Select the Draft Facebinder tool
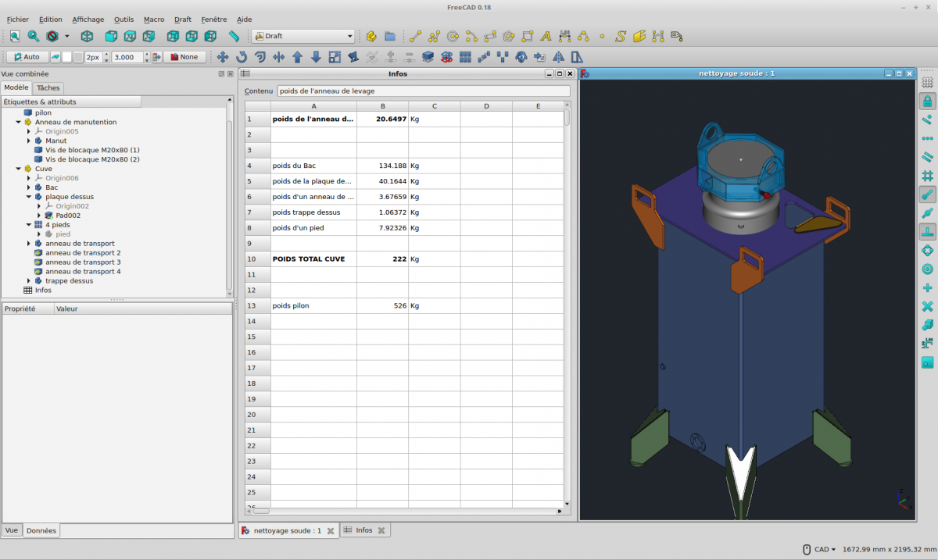938x560 pixels. [639, 36]
